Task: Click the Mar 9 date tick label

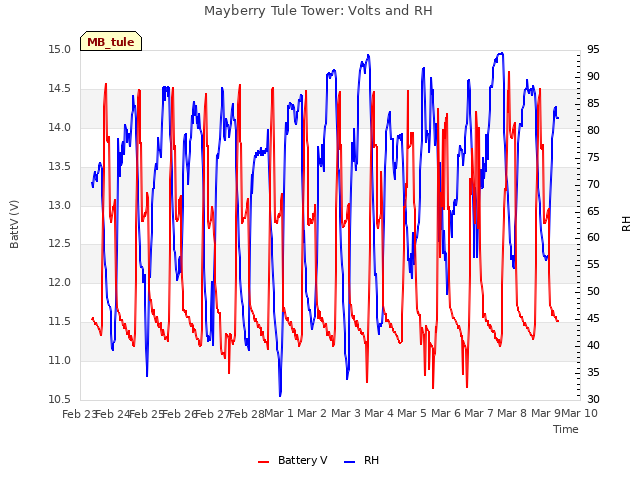Action: [x=546, y=413]
